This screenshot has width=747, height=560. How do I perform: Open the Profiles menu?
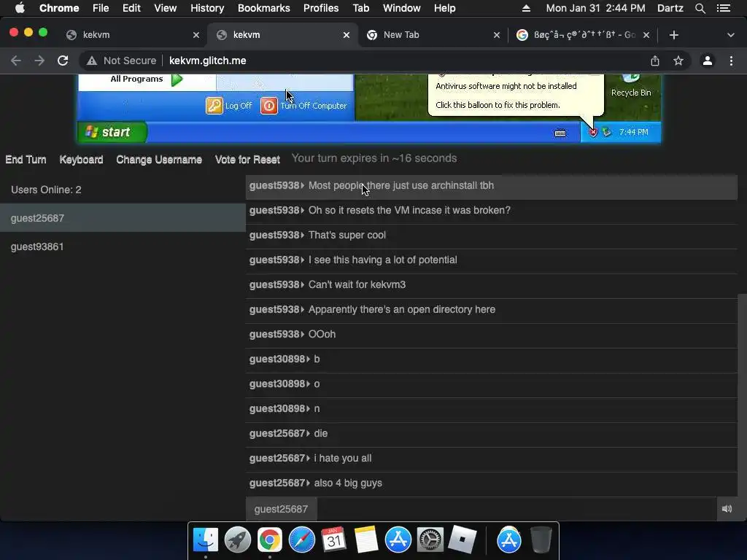click(x=321, y=8)
